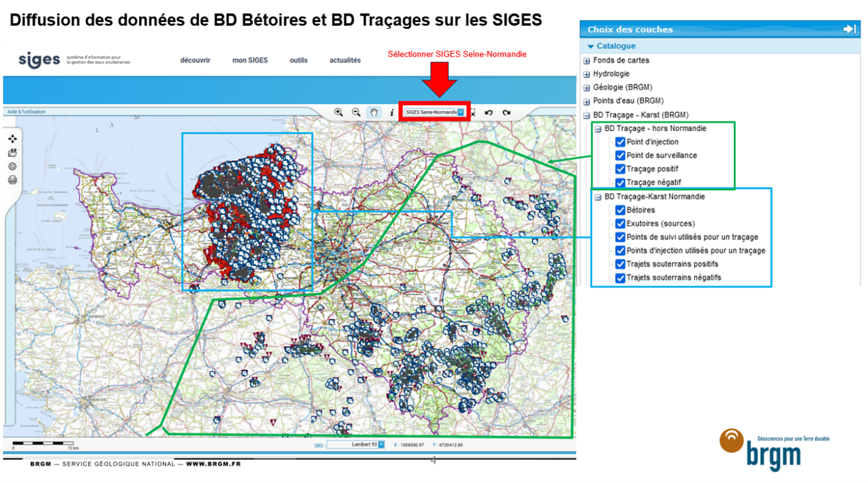This screenshot has width=868, height=483.
Task: Uncheck Trajets souterrains positifs
Action: [x=621, y=264]
